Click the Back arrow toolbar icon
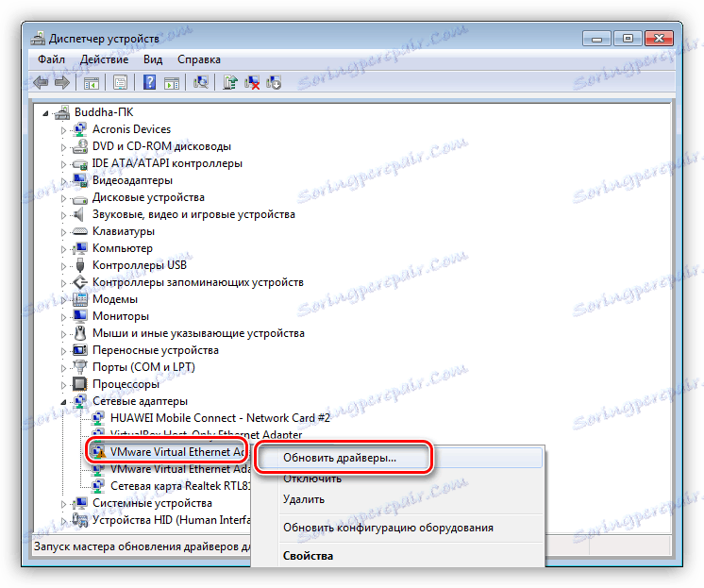Viewport: 704px width, 588px height. (41, 83)
